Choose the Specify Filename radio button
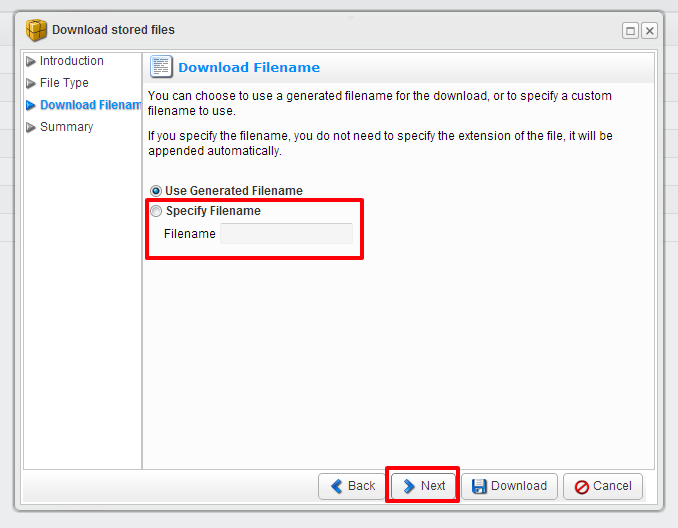The image size is (678, 528). point(156,211)
